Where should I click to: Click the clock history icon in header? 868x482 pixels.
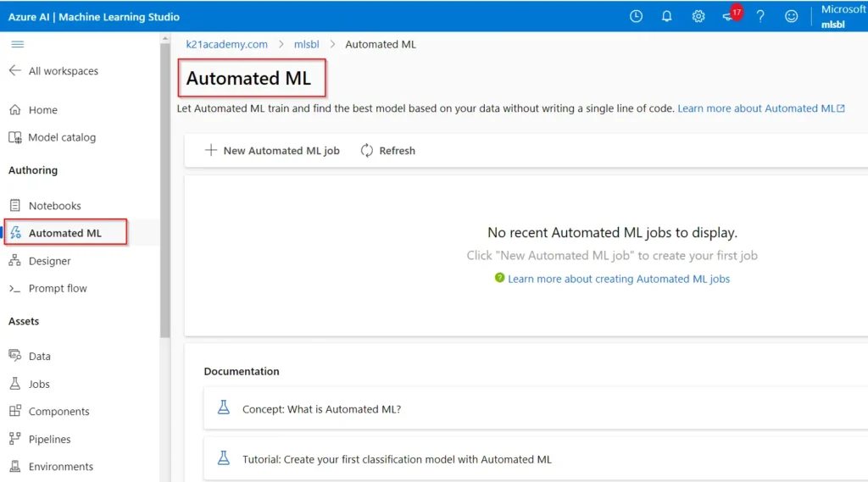636,16
